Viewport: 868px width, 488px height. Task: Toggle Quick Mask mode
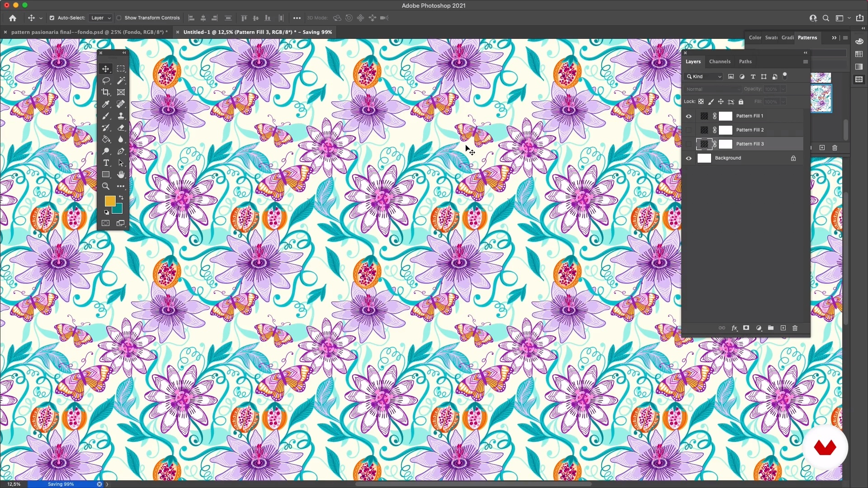105,223
